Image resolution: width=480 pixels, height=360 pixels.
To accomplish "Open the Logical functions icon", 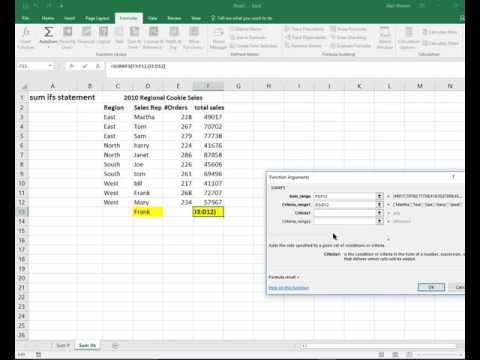I will tap(103, 32).
